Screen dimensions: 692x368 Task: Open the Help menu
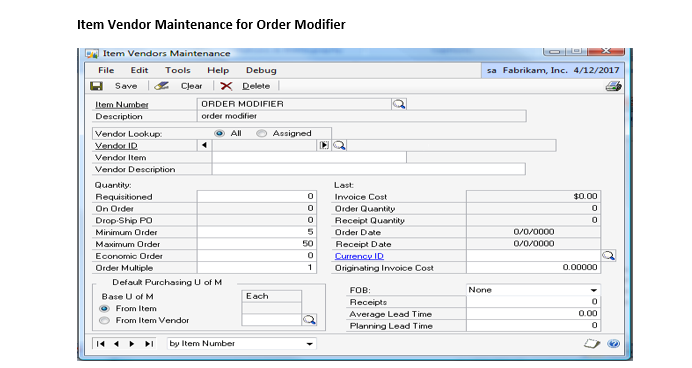(218, 70)
